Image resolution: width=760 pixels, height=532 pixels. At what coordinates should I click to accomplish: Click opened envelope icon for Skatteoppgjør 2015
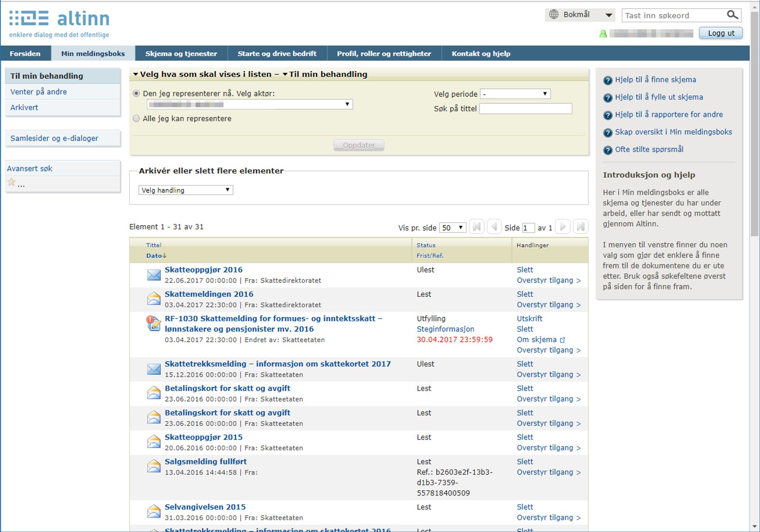pos(154,441)
